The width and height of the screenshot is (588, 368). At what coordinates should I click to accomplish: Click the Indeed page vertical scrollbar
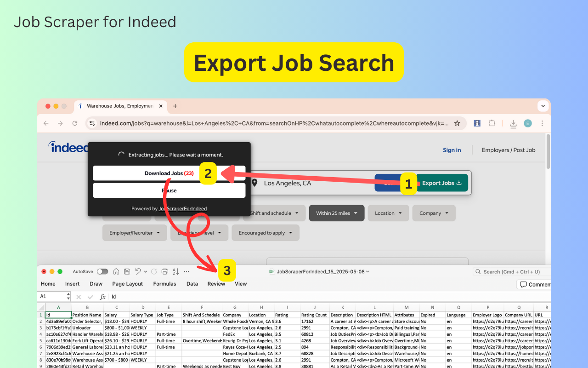tap(548, 152)
